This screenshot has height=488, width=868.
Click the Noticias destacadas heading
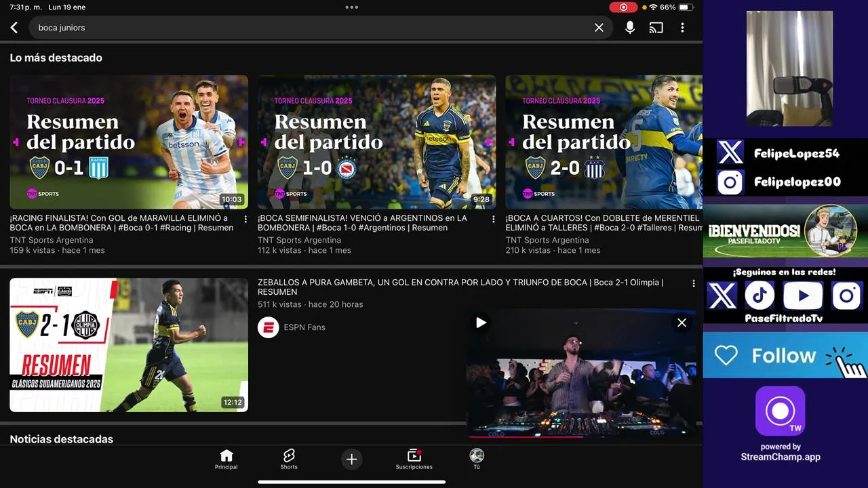pyautogui.click(x=62, y=439)
